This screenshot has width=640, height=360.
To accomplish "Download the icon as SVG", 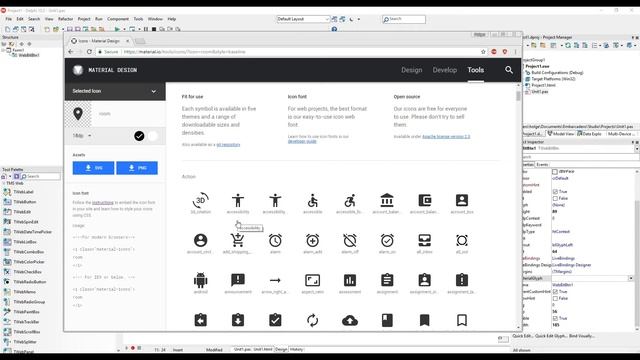I will pyautogui.click(x=93, y=168).
